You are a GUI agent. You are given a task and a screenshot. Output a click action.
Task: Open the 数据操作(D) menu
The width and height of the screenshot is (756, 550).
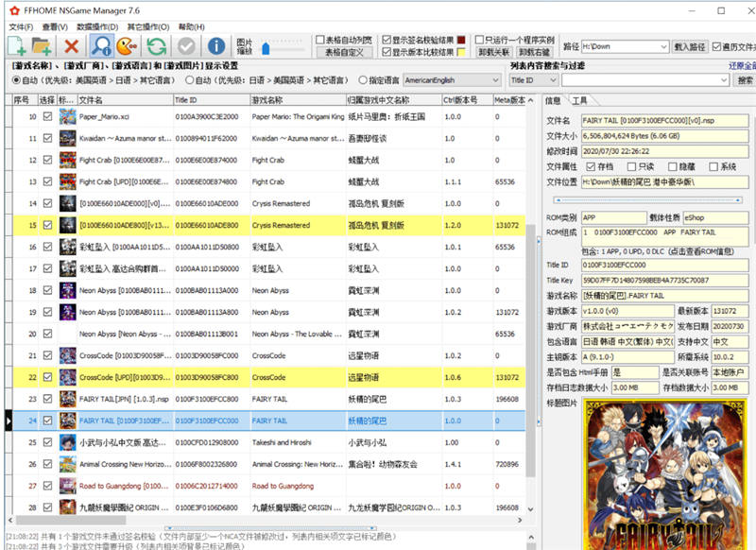[x=97, y=27]
